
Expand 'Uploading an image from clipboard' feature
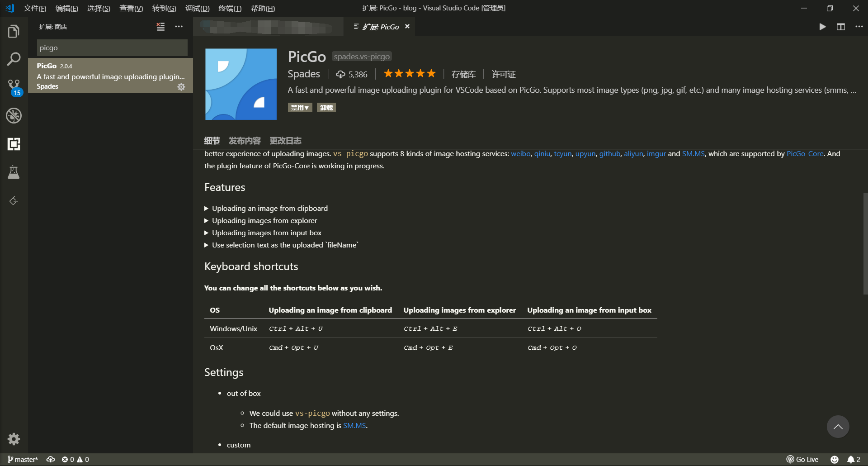tap(266, 208)
